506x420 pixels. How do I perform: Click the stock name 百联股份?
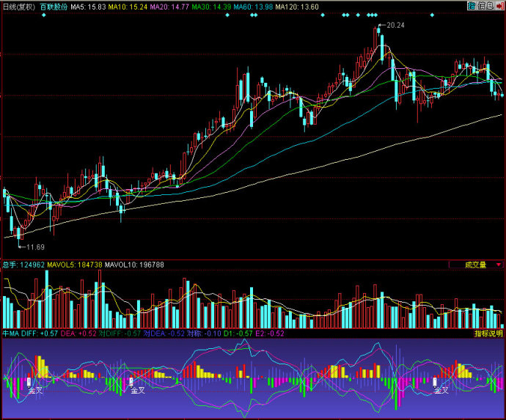(x=54, y=7)
